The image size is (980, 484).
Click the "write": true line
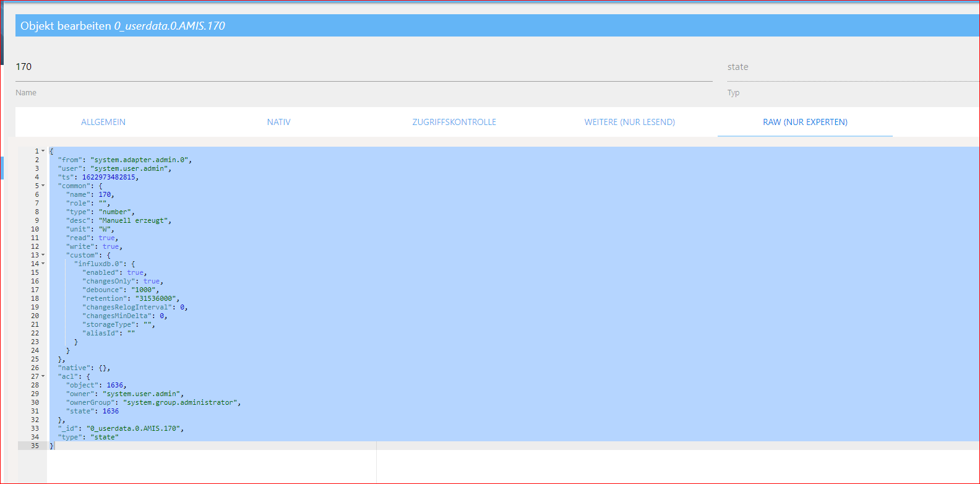pos(94,246)
